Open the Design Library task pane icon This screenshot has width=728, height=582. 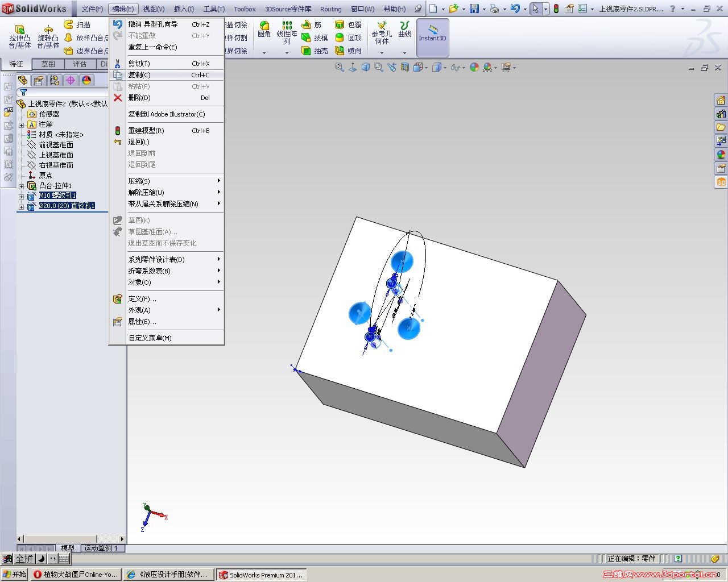721,114
